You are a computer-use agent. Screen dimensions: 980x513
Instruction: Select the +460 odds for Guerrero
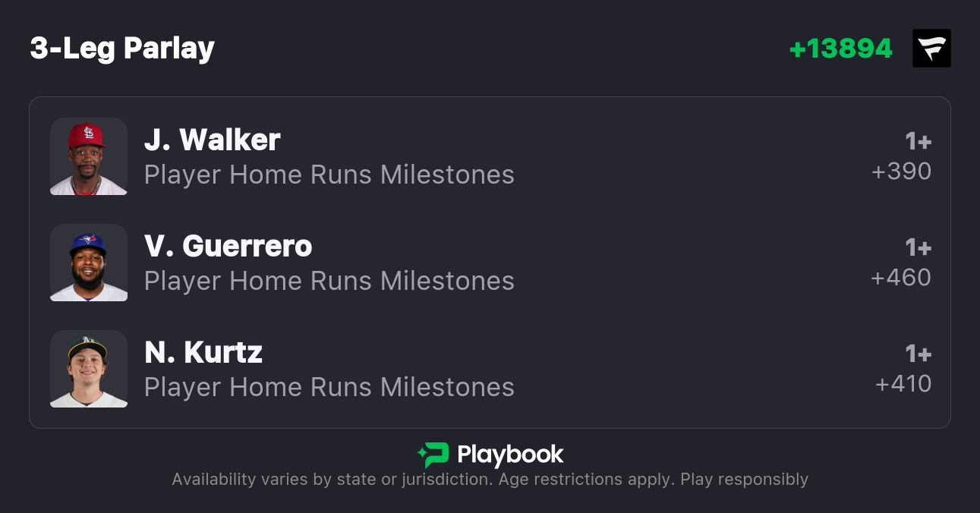point(901,278)
